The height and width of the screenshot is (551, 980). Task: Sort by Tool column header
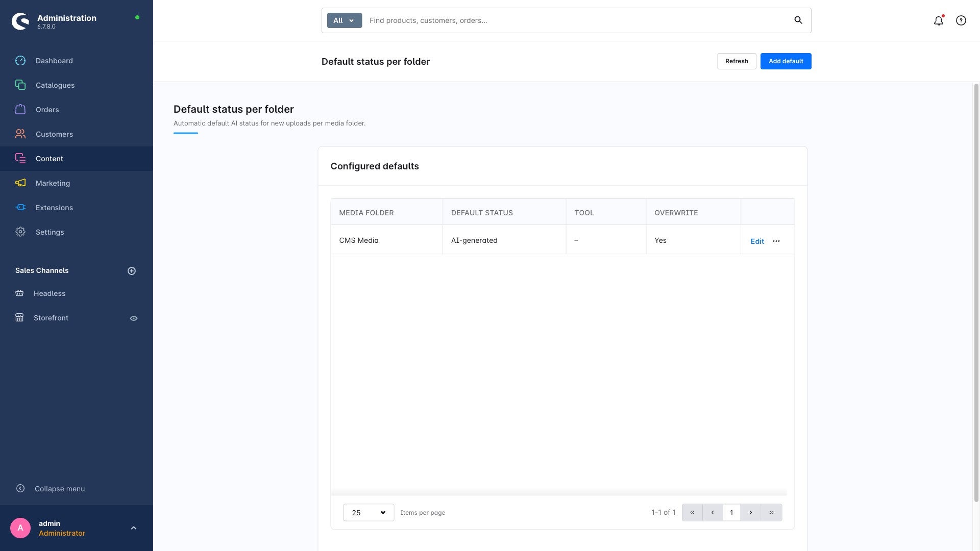(606, 213)
